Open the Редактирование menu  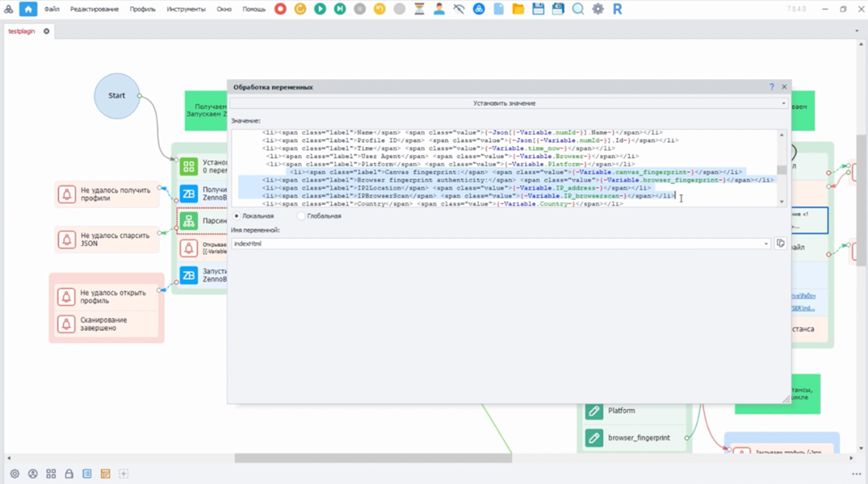[x=95, y=9]
